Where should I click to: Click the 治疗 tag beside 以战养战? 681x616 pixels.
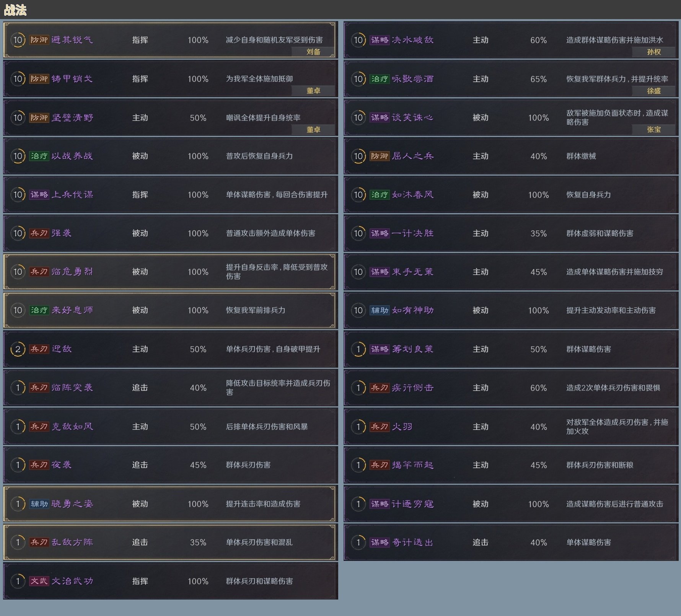point(39,156)
